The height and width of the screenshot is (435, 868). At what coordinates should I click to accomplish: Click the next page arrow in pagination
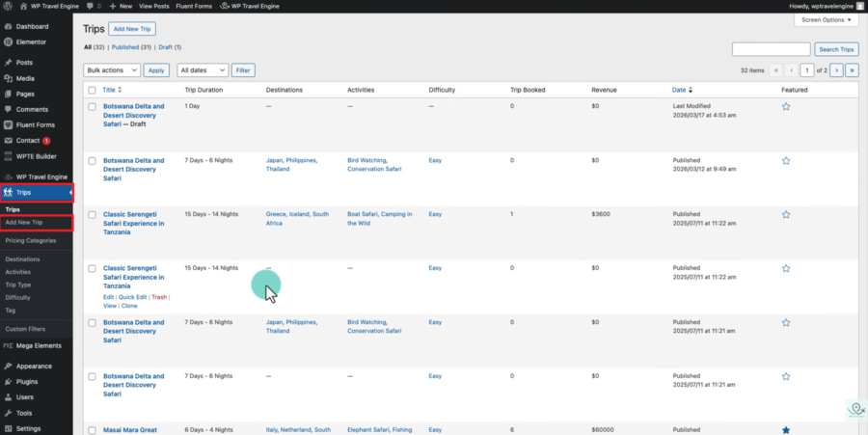(x=836, y=70)
